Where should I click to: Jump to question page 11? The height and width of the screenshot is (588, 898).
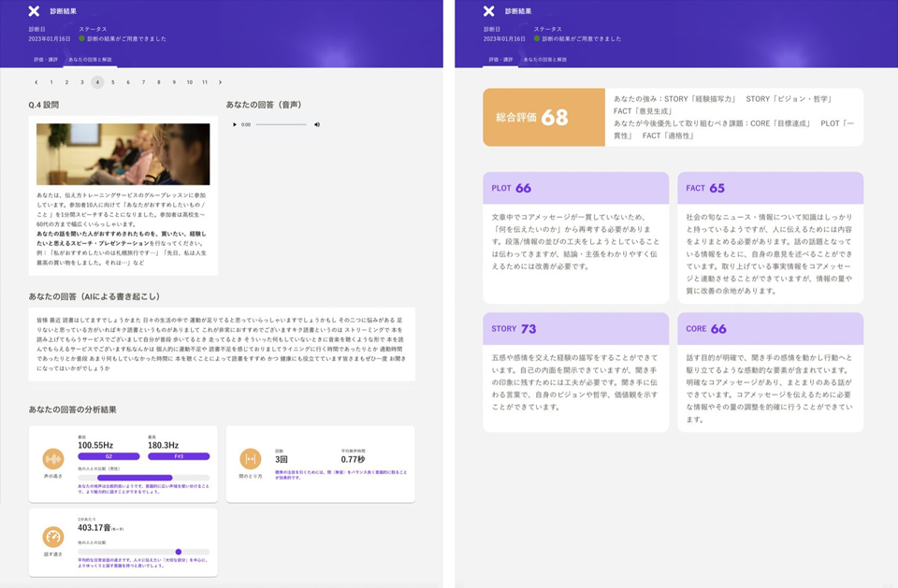point(205,82)
